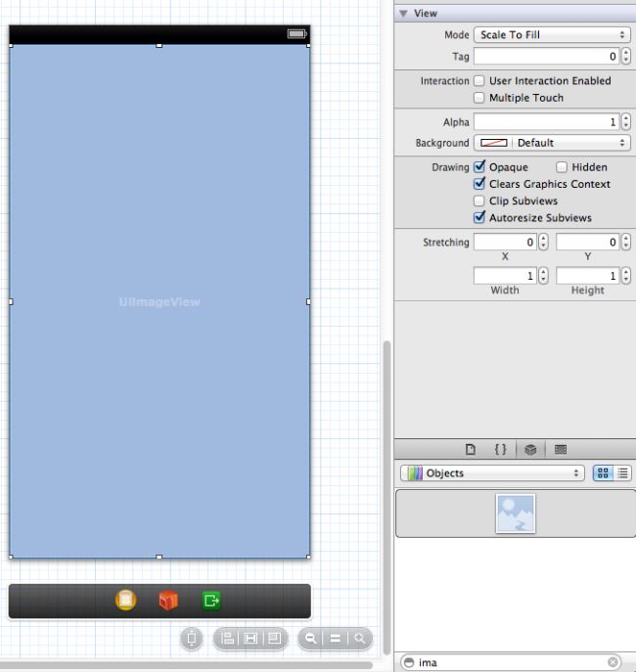This screenshot has height=672, width=636.
Task: Check the Hidden checkbox
Action: click(562, 166)
